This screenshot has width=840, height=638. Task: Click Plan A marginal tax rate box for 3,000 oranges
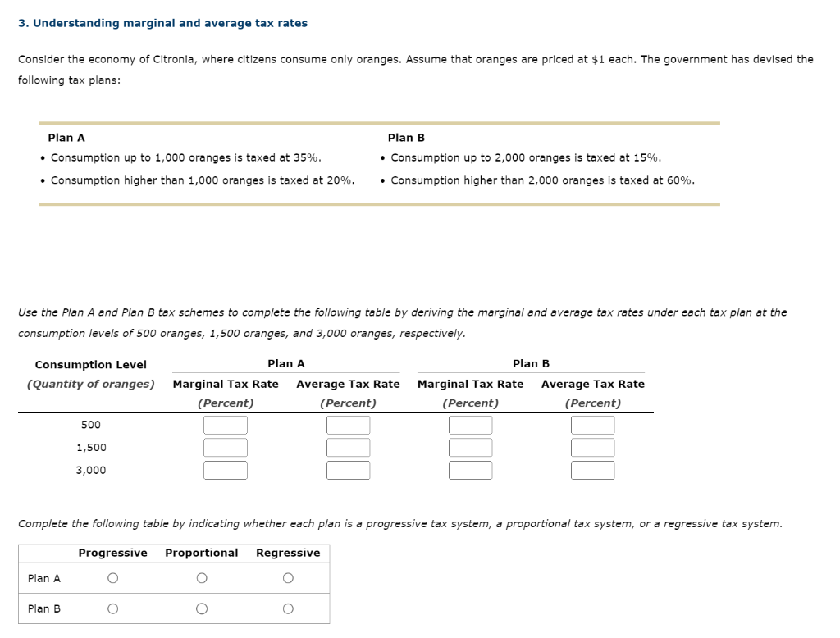(226, 470)
